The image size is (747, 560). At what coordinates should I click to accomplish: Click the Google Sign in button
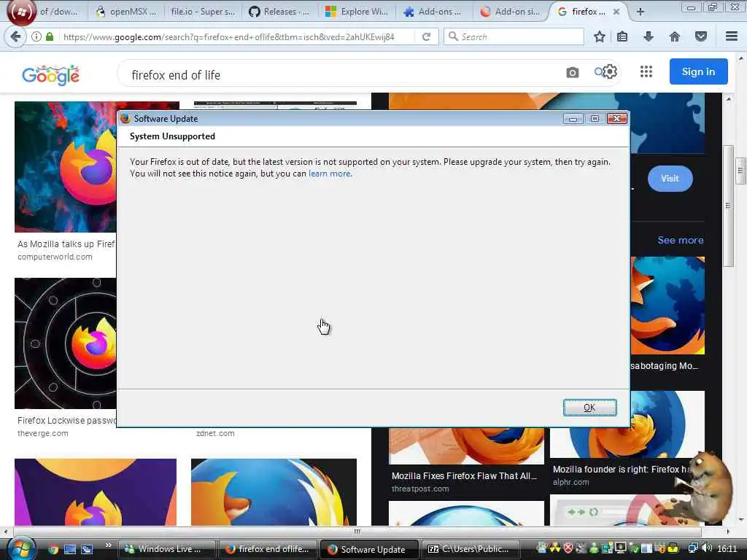pos(698,71)
